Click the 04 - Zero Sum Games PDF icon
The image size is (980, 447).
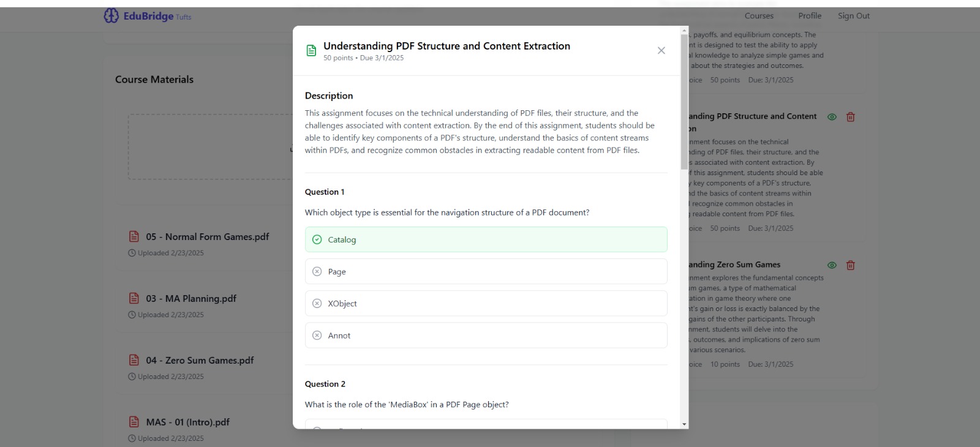134,360
